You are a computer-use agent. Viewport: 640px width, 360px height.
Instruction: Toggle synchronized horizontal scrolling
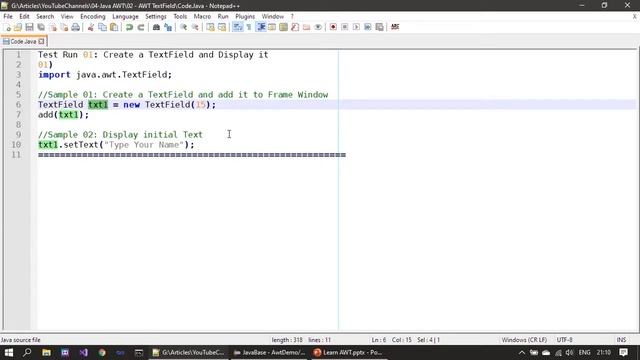(222, 27)
